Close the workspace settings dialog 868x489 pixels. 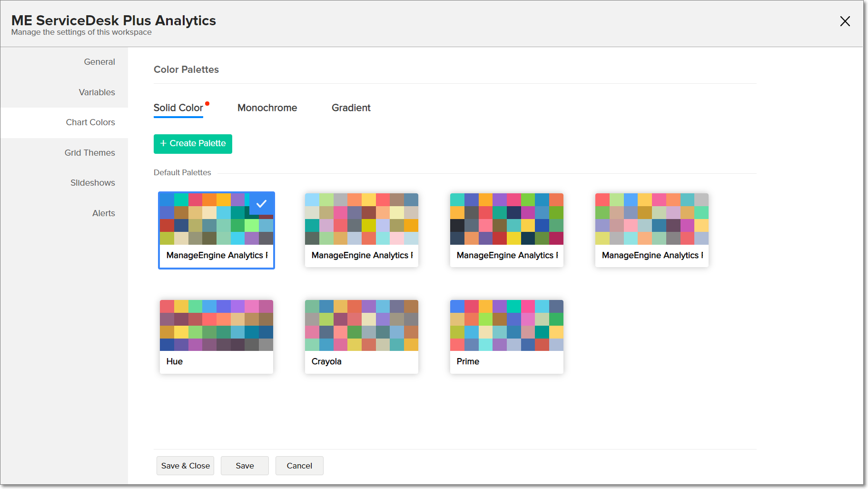(x=845, y=21)
